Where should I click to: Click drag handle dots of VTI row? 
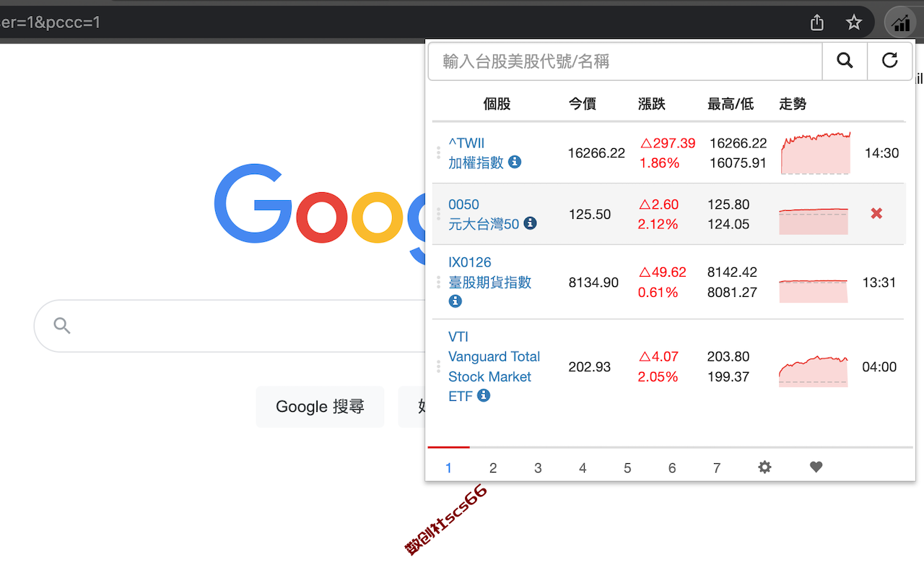pos(438,366)
